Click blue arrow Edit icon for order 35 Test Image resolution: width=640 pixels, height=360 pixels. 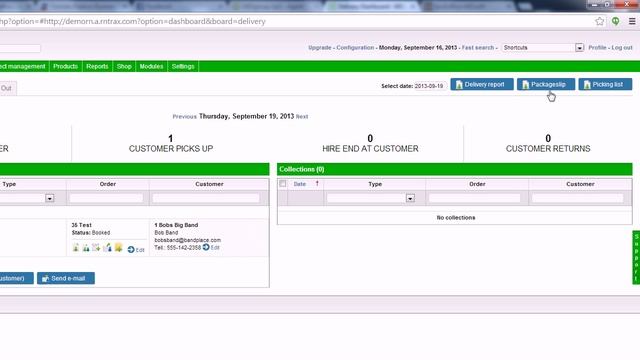tap(131, 249)
